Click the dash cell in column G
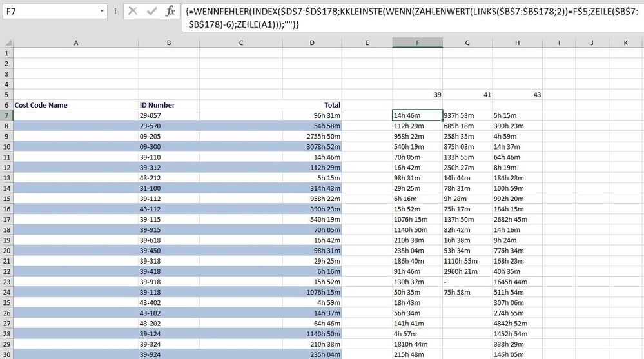The height and width of the screenshot is (359, 644). coord(467,282)
